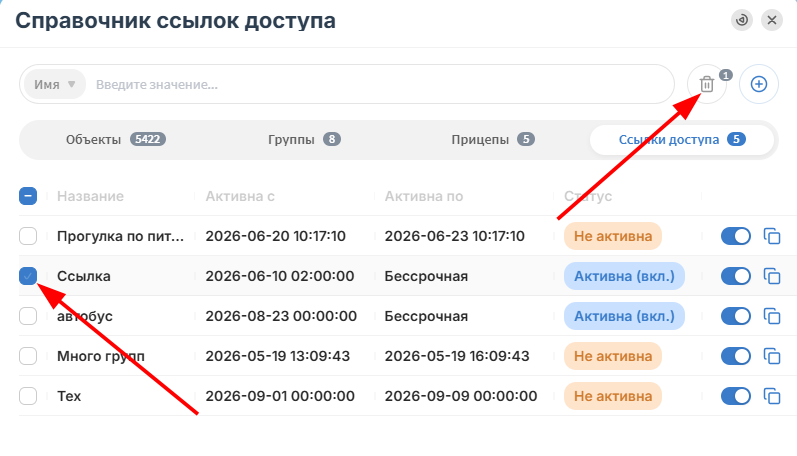Click date 2026-05-19 13:09:43
Viewport: 797px width, 456px height.
278,356
